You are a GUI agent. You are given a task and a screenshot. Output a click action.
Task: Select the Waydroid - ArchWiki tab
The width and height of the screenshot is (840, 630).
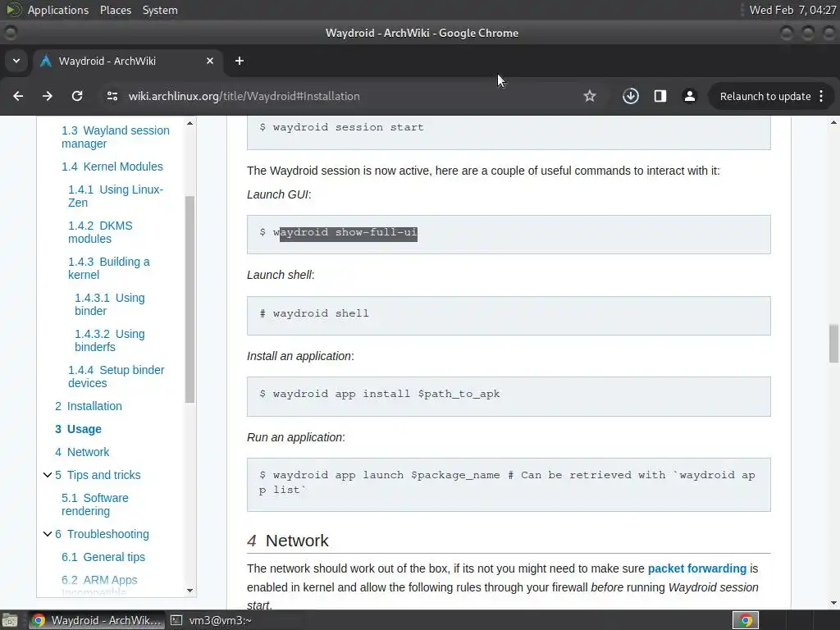127,61
